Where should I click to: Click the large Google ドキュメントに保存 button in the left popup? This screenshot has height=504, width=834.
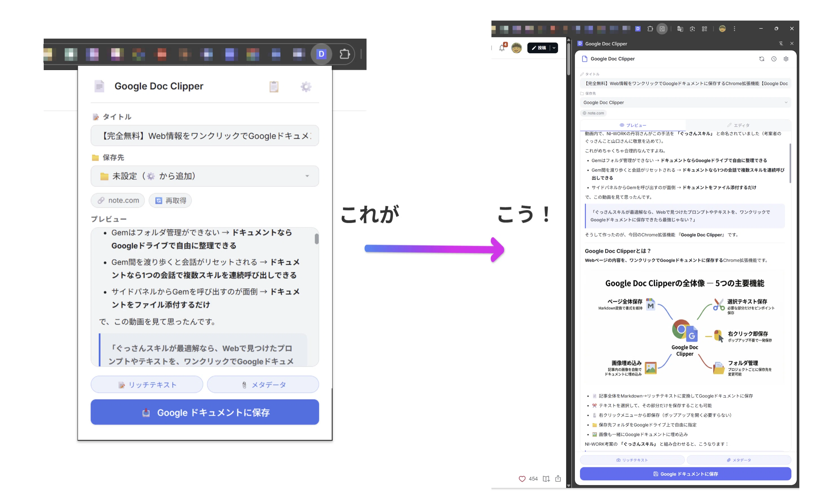[205, 412]
